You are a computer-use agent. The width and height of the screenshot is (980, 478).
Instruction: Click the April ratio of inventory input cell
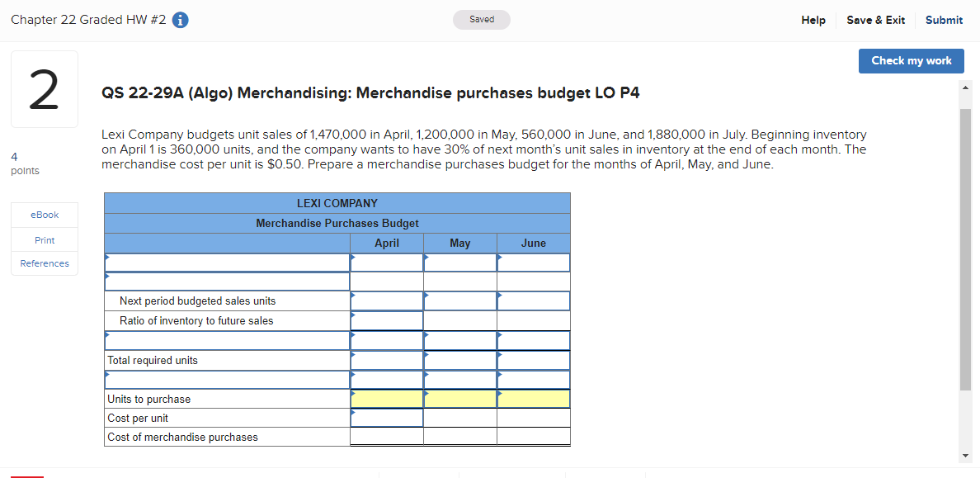tap(386, 320)
